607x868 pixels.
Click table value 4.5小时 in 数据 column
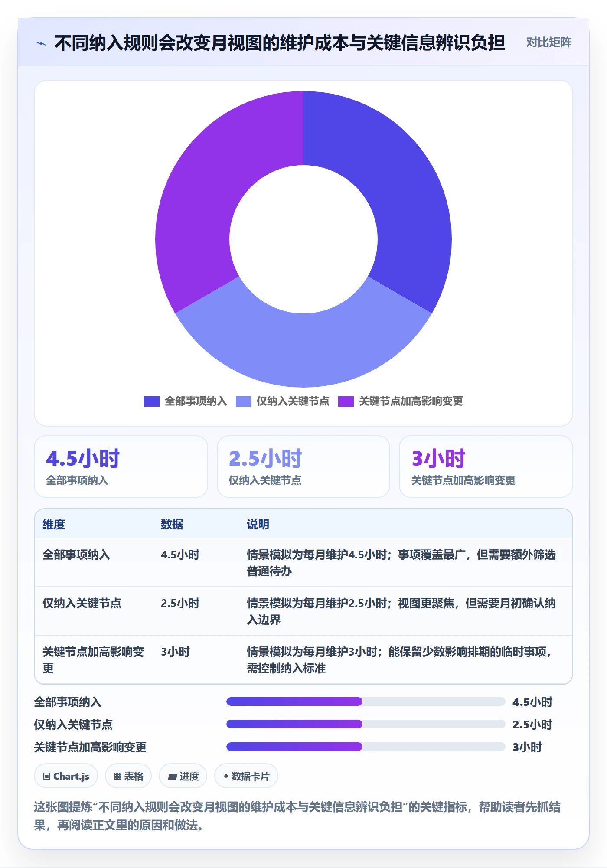[180, 555]
